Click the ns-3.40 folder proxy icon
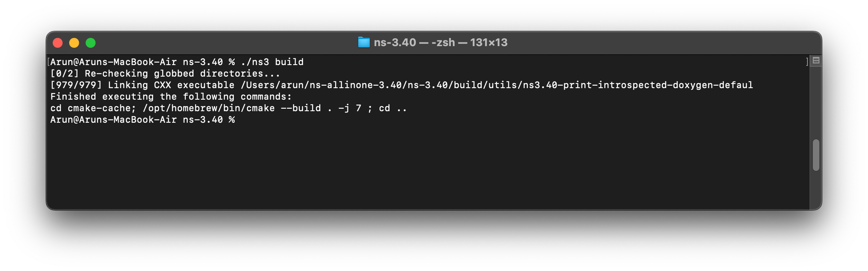This screenshot has width=868, height=271. coord(364,42)
